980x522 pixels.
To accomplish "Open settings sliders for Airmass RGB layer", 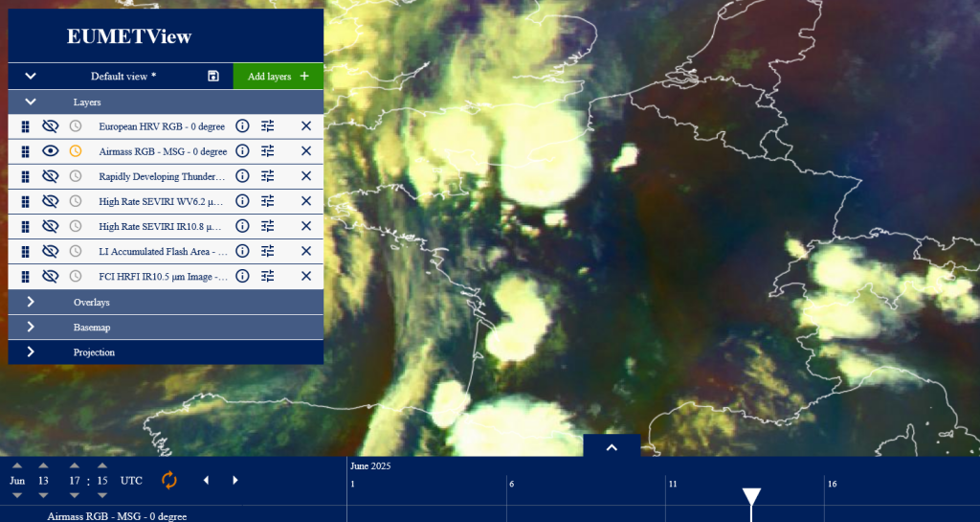I will (268, 151).
